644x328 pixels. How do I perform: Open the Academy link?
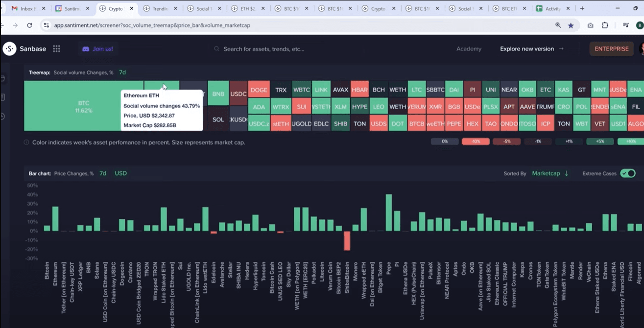(x=469, y=49)
